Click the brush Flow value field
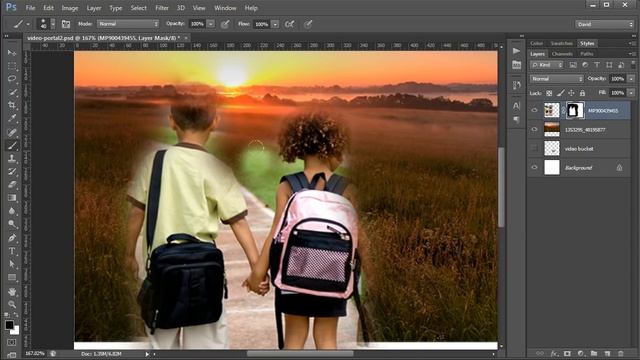640x360 pixels. coord(261,24)
